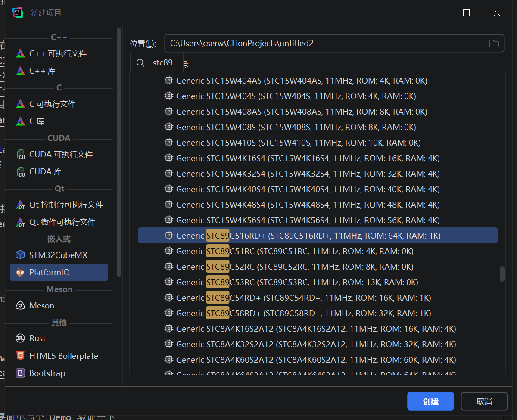Click the project location path field
517x420 pixels.
coord(323,44)
